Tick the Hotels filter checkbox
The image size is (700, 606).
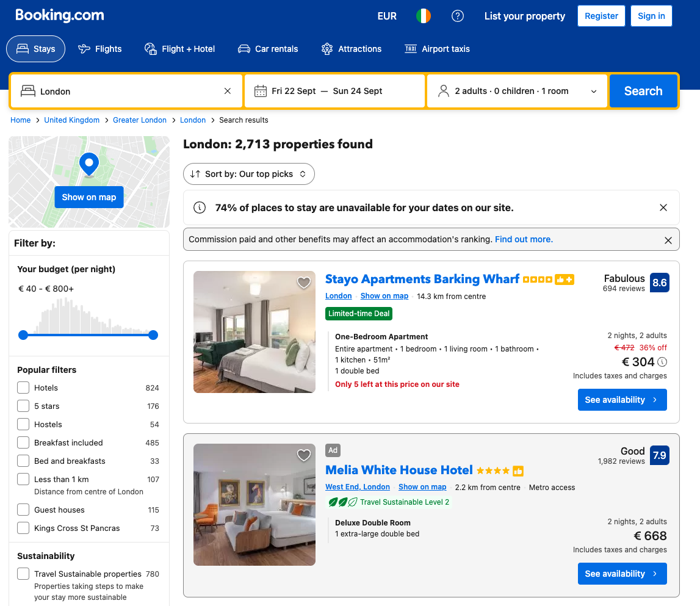(x=23, y=388)
